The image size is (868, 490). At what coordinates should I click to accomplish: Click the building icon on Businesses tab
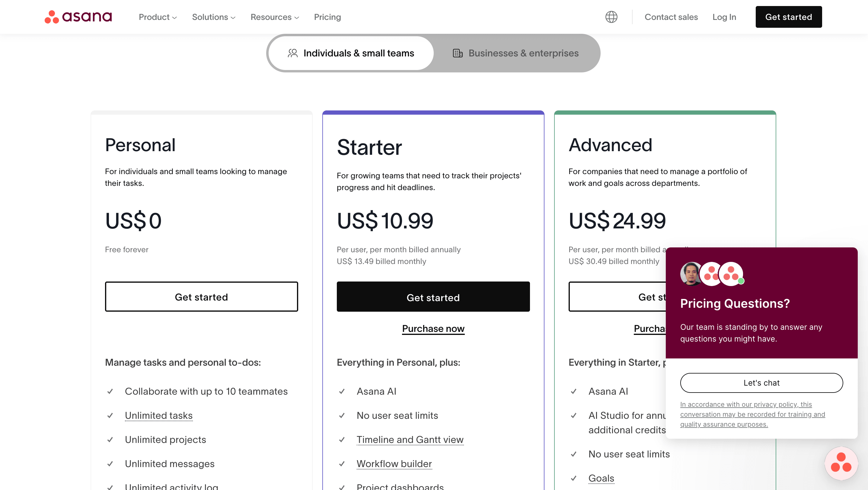tap(458, 53)
